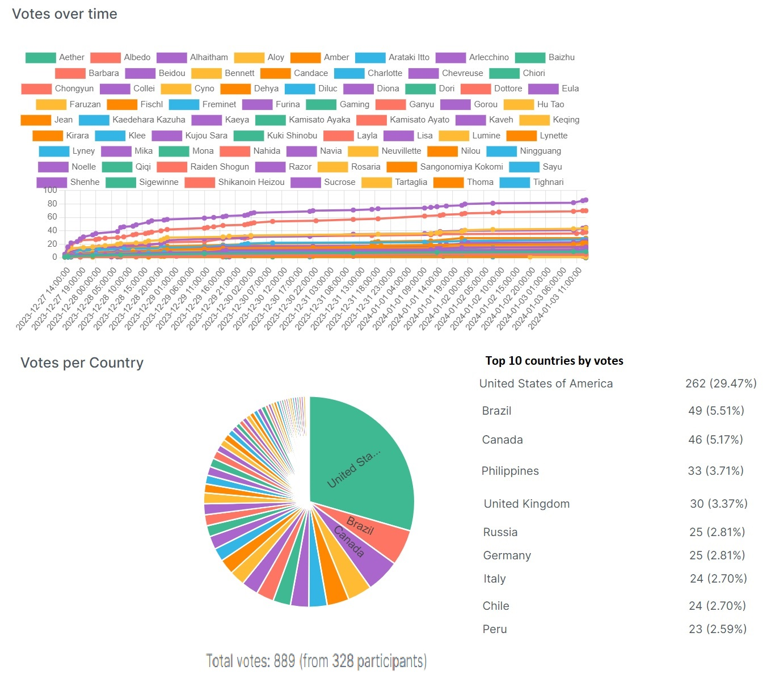767x700 pixels.
Task: Toggle the Alhaitham legend color box
Action: click(x=171, y=57)
